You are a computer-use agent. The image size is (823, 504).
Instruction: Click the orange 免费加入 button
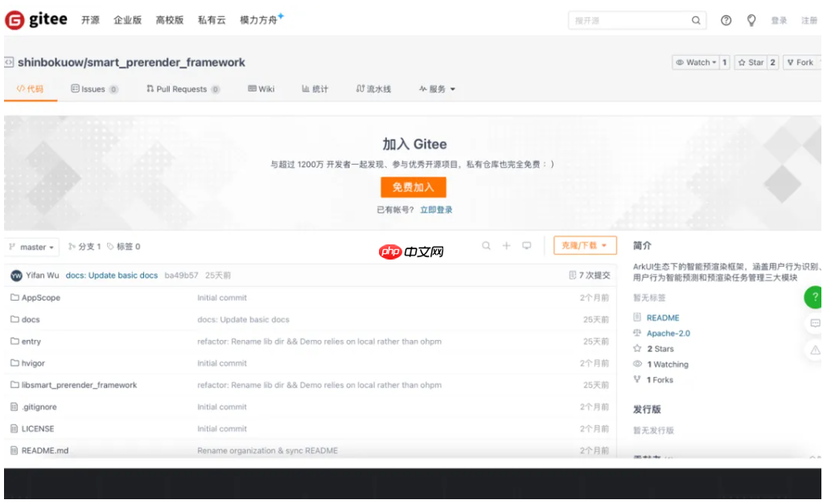(413, 187)
